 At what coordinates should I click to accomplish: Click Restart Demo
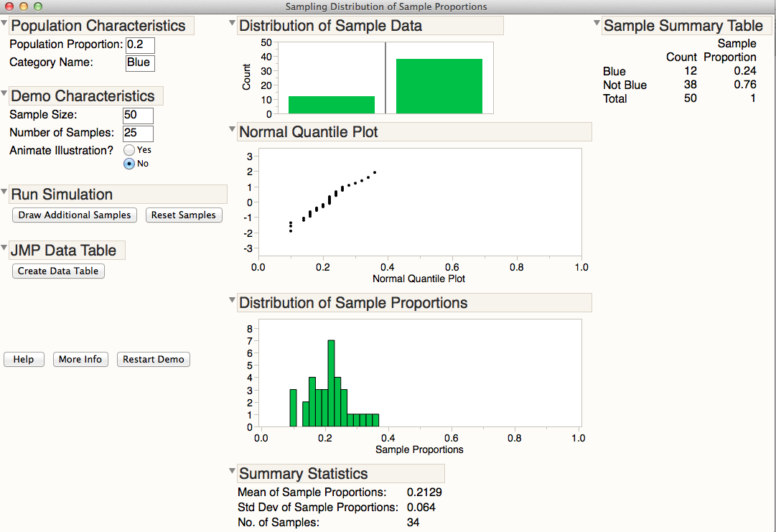153,359
